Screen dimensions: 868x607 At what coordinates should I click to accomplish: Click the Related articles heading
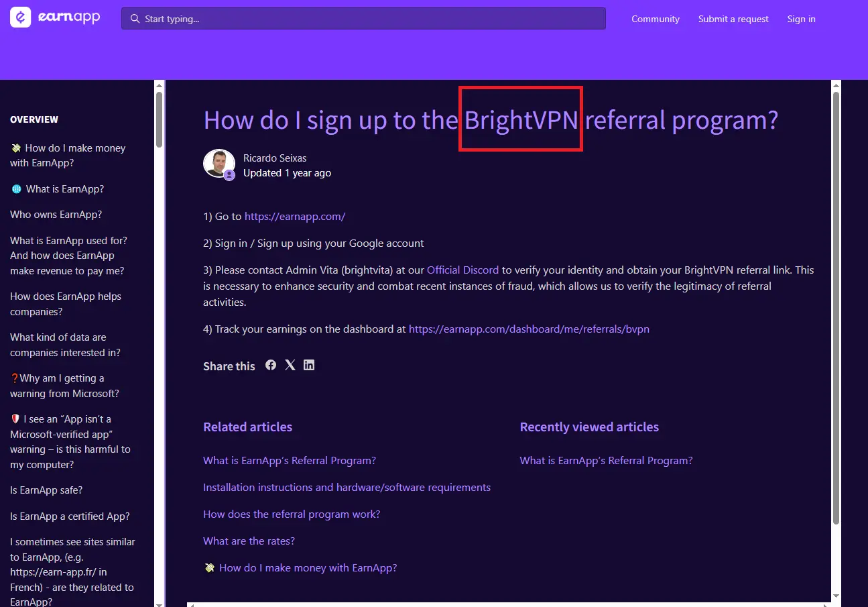click(x=248, y=427)
